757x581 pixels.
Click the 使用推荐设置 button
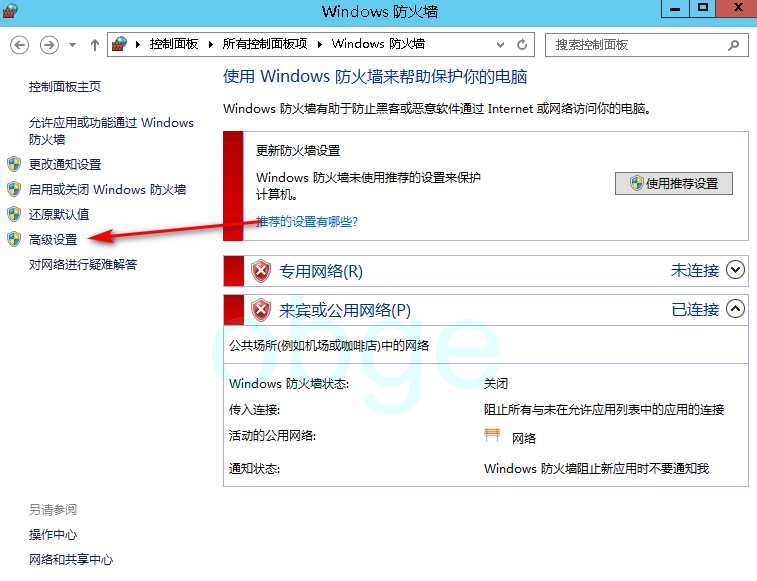coord(673,184)
